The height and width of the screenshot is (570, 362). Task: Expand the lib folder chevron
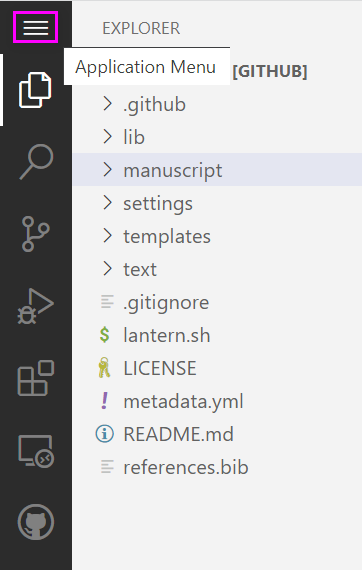[x=107, y=137]
